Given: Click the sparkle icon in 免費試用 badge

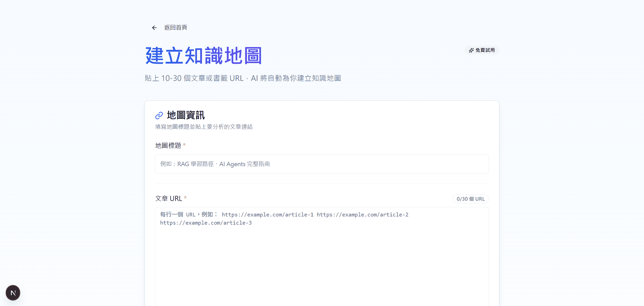Looking at the screenshot, I should (471, 50).
